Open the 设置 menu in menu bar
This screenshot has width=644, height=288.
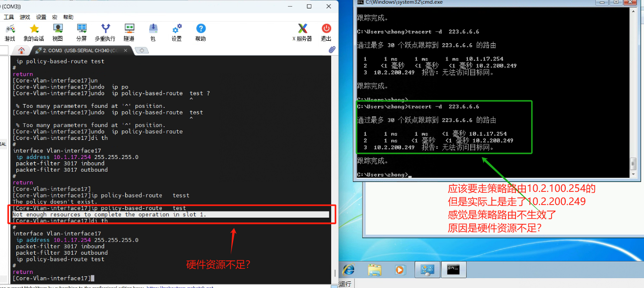click(41, 17)
